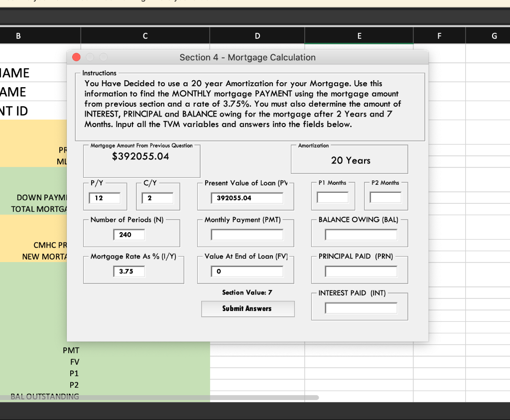Click the Monthly Payment (PMT) field
510x420 pixels.
click(247, 235)
